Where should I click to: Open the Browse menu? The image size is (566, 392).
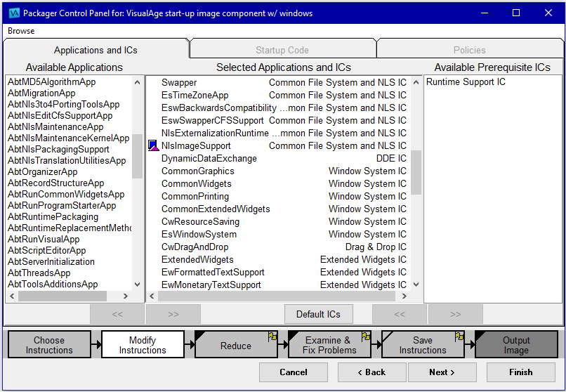(x=21, y=31)
